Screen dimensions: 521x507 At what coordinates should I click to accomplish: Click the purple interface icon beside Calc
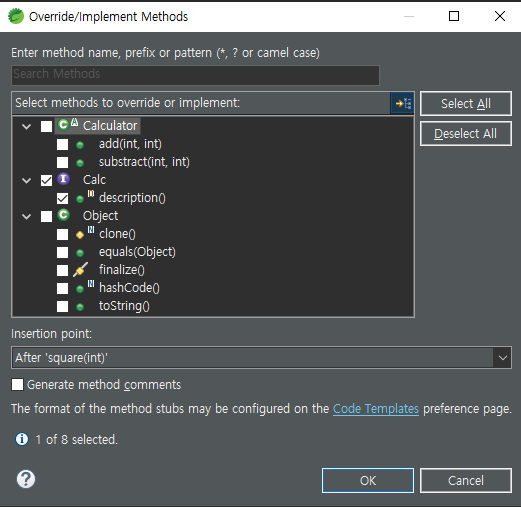[63, 179]
